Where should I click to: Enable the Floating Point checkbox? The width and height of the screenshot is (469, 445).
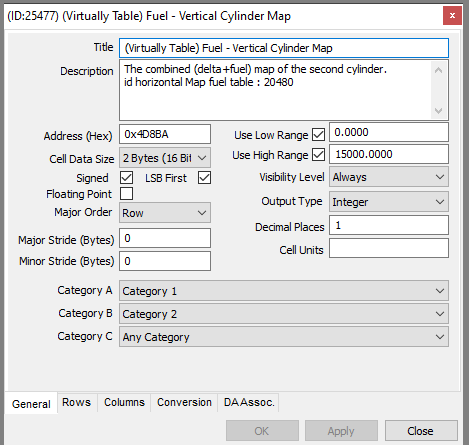(127, 194)
